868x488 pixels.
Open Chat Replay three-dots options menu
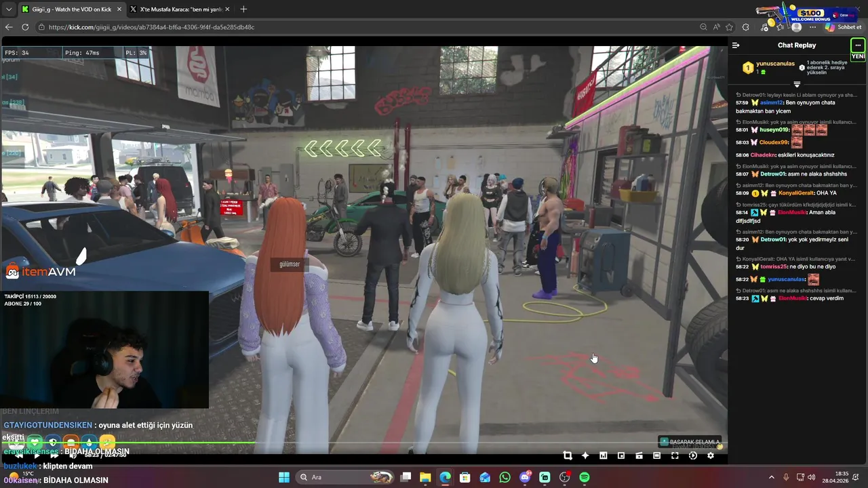[858, 45]
